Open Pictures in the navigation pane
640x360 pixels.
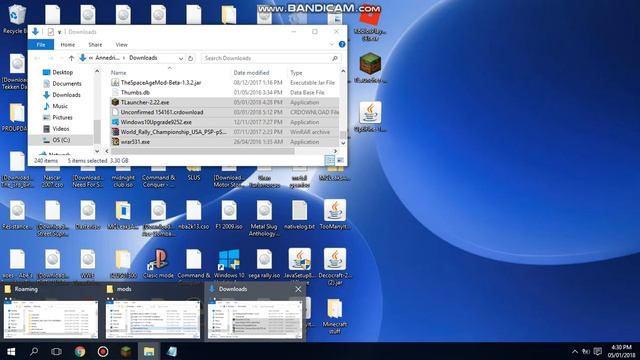[62, 118]
